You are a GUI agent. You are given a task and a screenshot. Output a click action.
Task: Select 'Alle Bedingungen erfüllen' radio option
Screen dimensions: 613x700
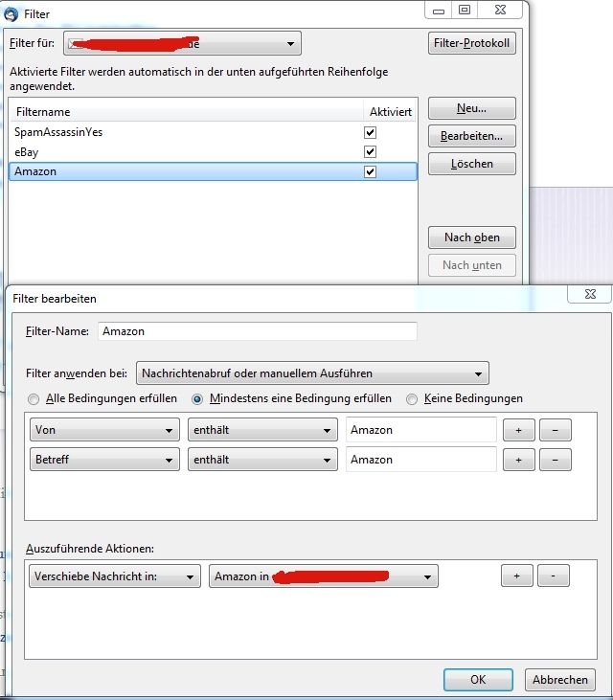tap(35, 398)
